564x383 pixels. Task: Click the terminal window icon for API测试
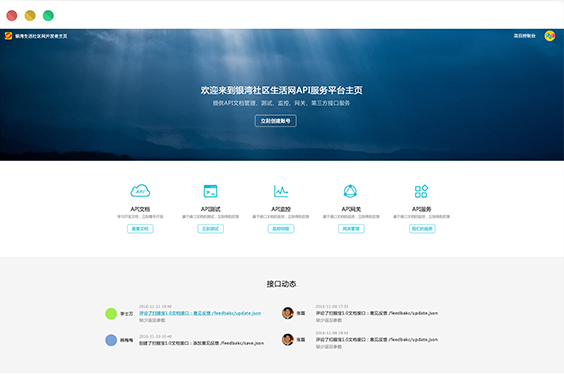(x=210, y=191)
